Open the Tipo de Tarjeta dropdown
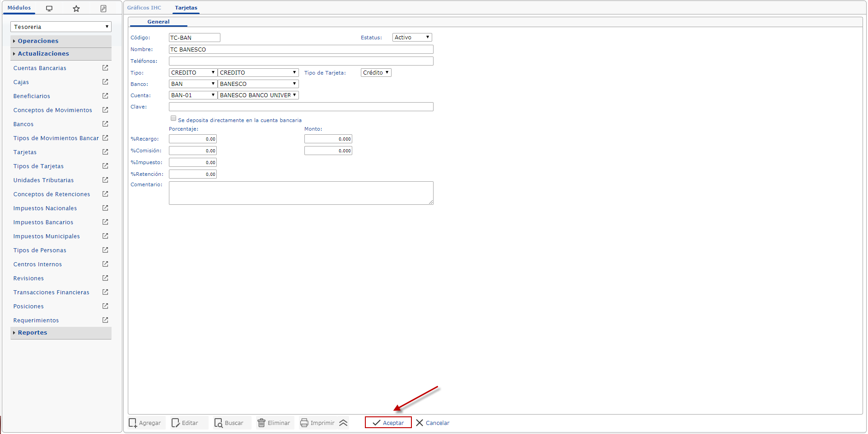Screen dimensions: 868x434 [x=376, y=72]
